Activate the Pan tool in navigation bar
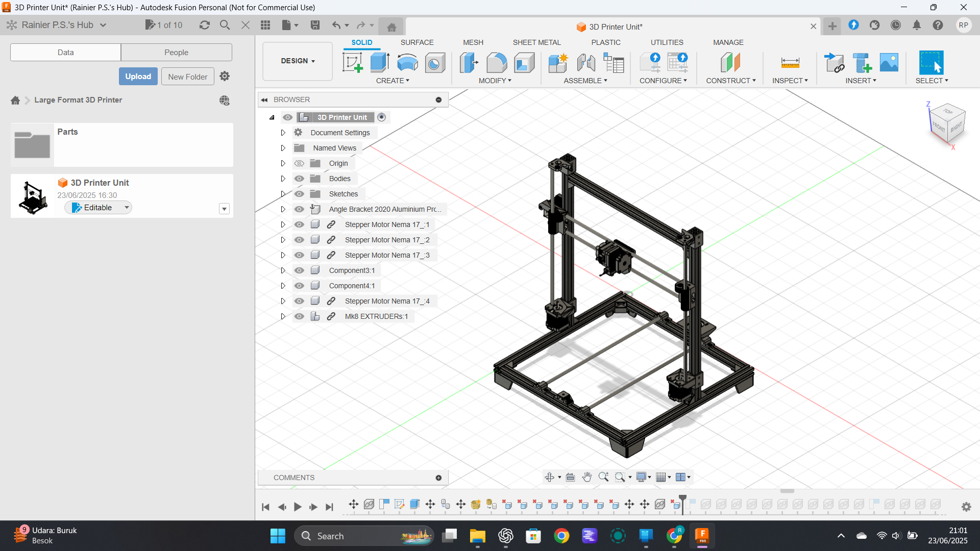 [x=587, y=477]
